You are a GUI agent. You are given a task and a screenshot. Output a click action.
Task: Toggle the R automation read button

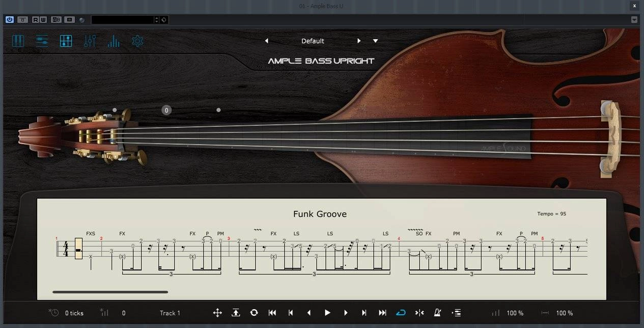click(36, 19)
